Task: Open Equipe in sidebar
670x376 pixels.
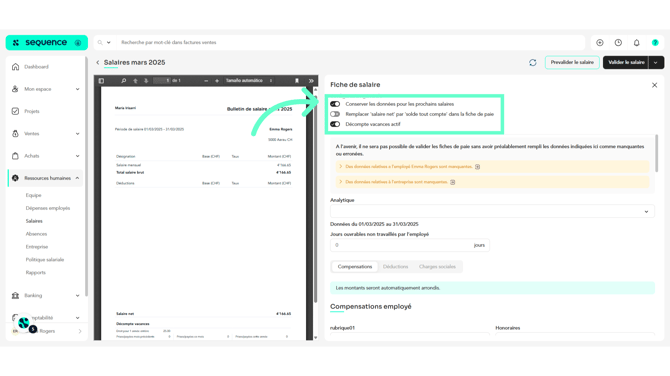Action: click(x=33, y=195)
